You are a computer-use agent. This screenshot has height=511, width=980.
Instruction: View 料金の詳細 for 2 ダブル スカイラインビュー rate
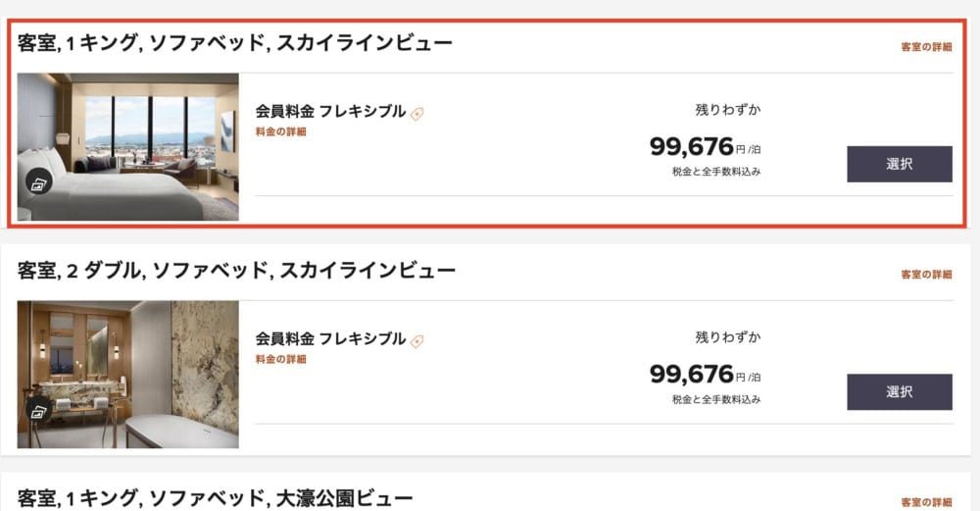[x=280, y=360]
